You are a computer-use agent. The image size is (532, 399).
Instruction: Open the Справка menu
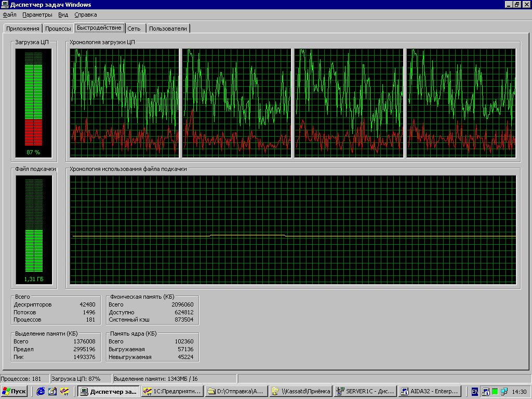click(x=85, y=15)
